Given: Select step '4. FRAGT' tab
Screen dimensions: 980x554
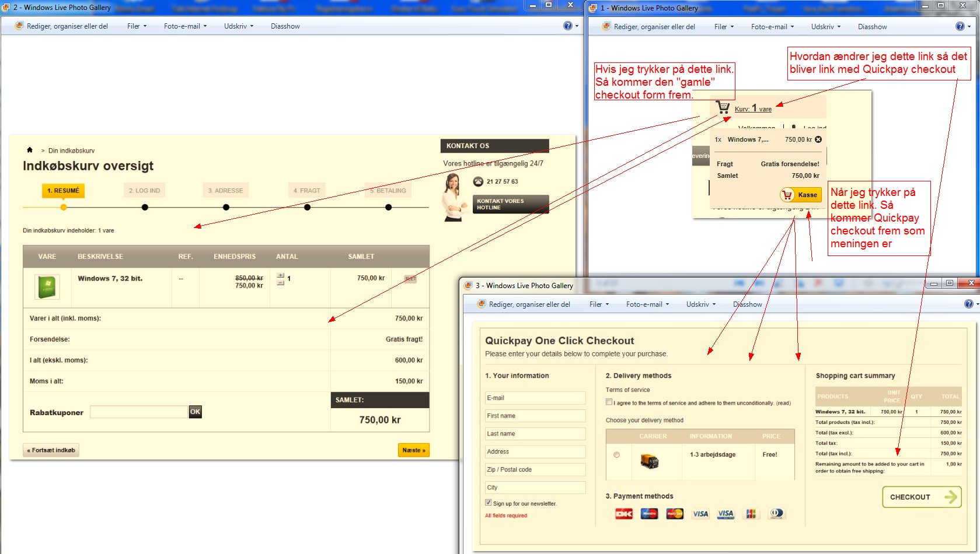Looking at the screenshot, I should 306,191.
